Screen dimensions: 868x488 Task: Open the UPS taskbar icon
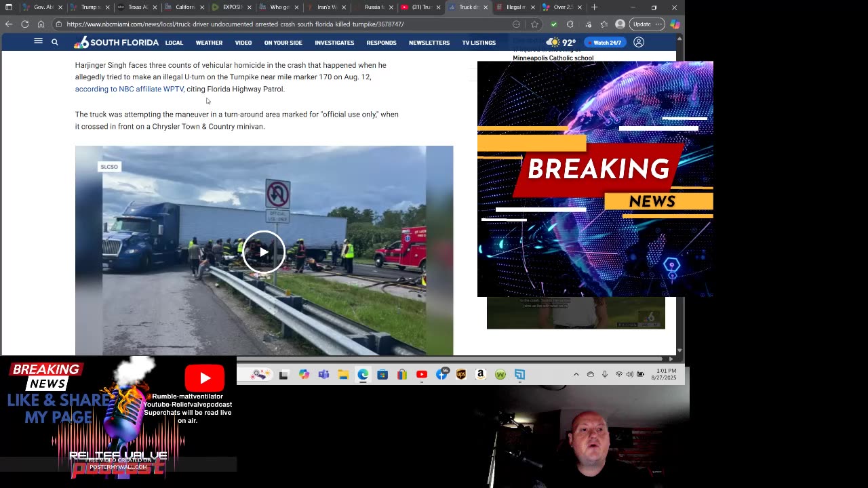pos(461,374)
